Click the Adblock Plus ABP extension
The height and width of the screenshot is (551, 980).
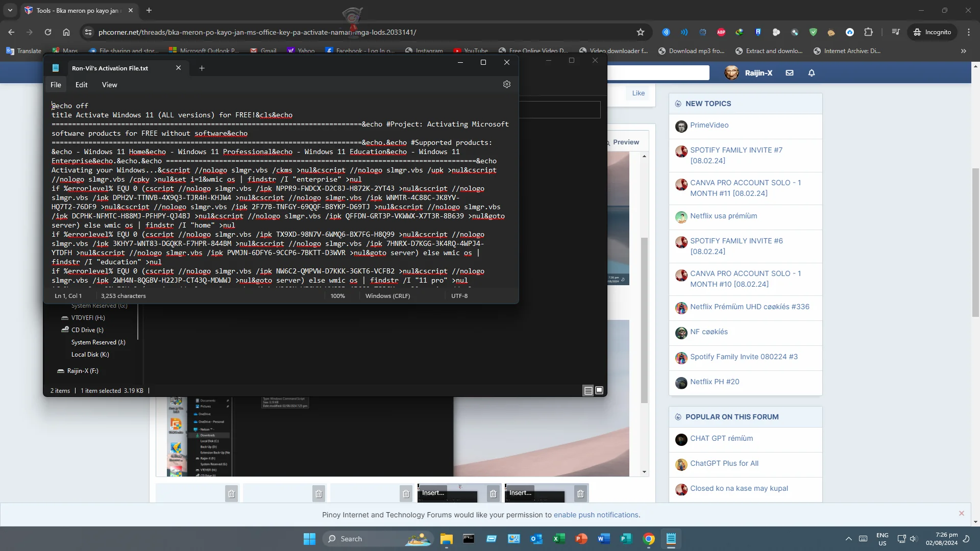(721, 32)
